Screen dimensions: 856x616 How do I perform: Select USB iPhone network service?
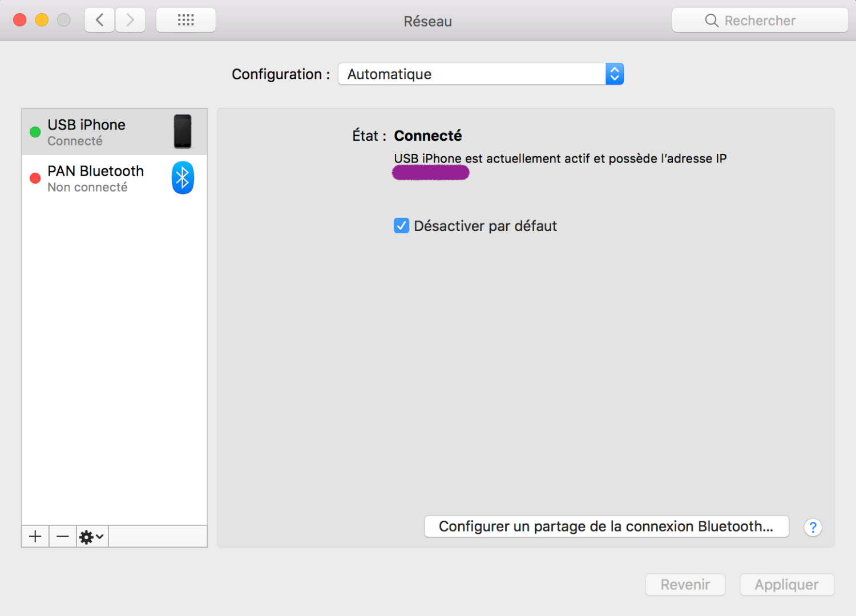pyautogui.click(x=103, y=132)
